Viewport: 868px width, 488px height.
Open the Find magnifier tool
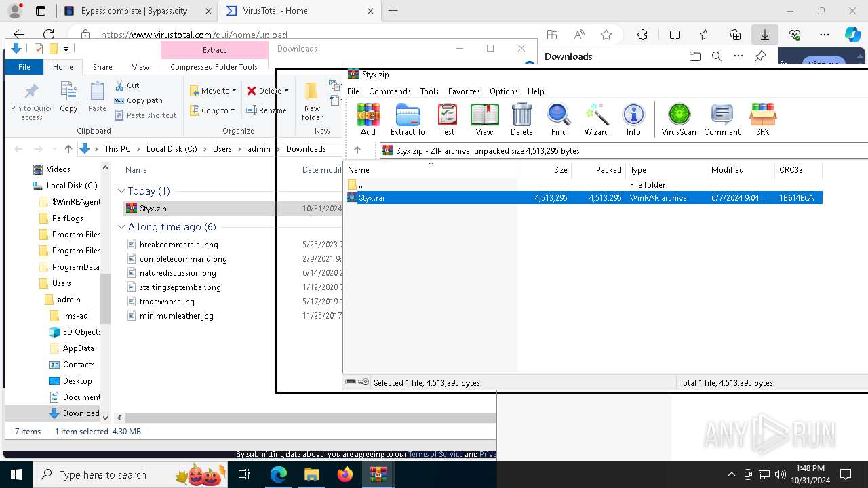[559, 119]
